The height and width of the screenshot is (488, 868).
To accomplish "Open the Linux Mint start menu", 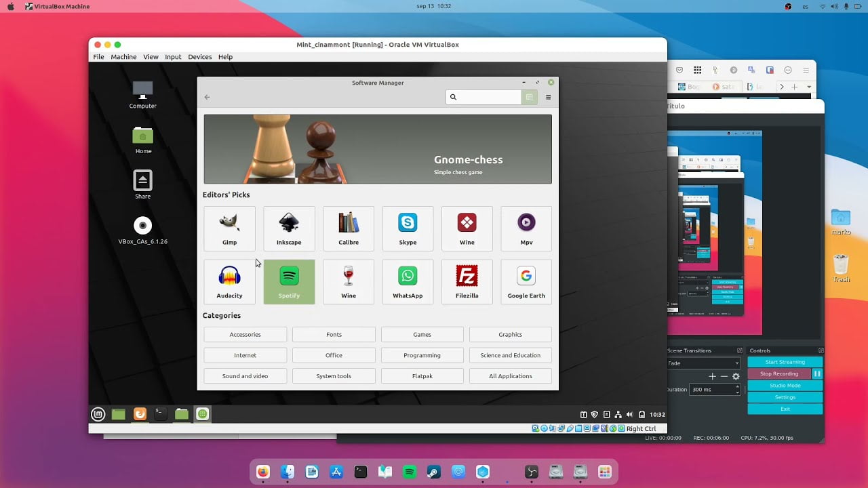I will click(x=98, y=414).
